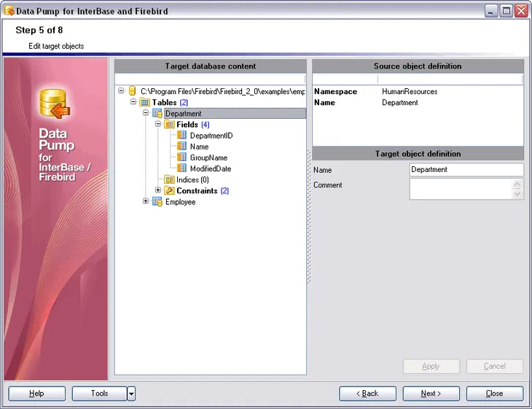Screen dimensions: 532x409
Task: Click the Comment text area
Action: coord(461,189)
